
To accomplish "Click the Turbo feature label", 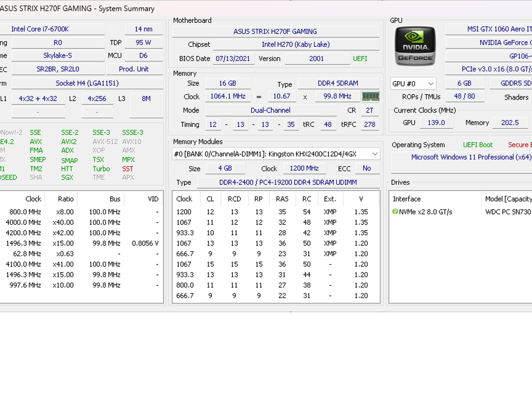I will point(101,169).
